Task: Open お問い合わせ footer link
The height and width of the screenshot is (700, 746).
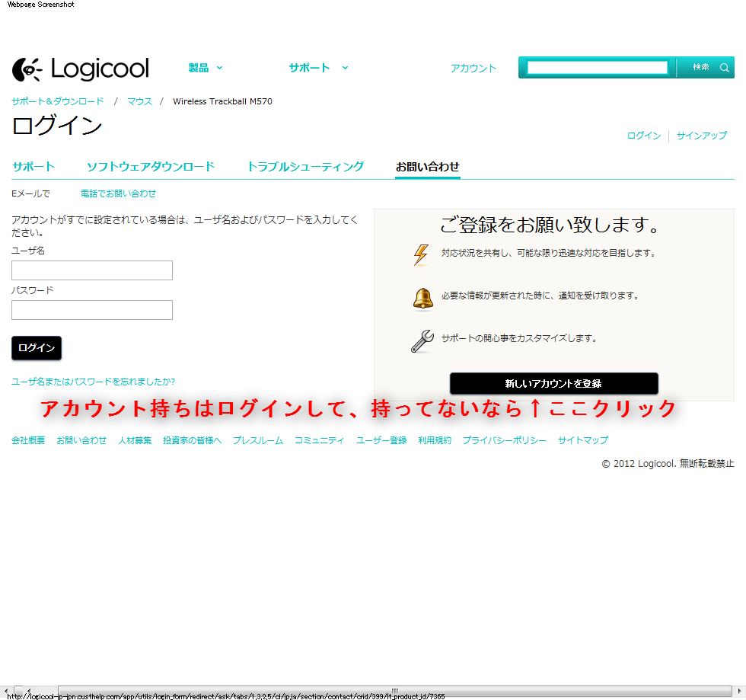Action: [81, 440]
